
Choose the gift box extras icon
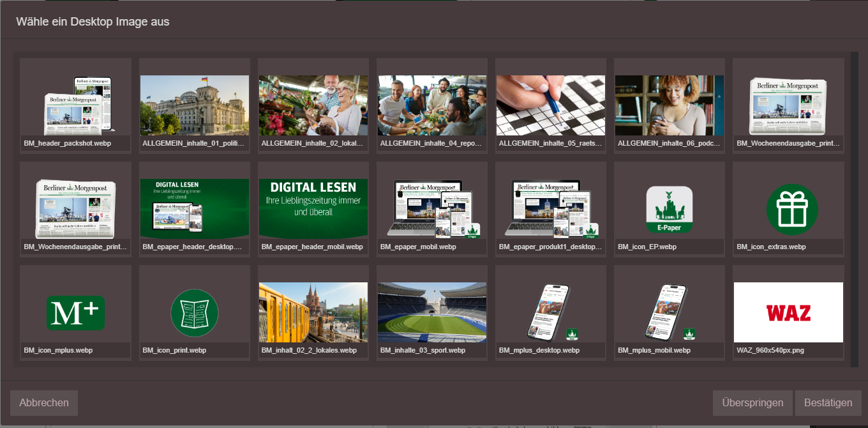coord(788,209)
